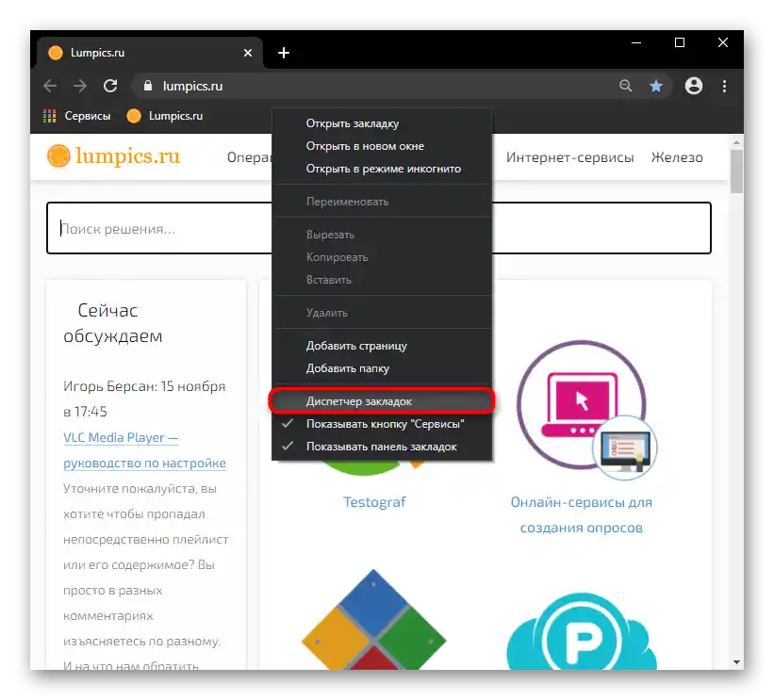774x700 pixels.
Task: Select Удалить in context menu
Action: 382,313
